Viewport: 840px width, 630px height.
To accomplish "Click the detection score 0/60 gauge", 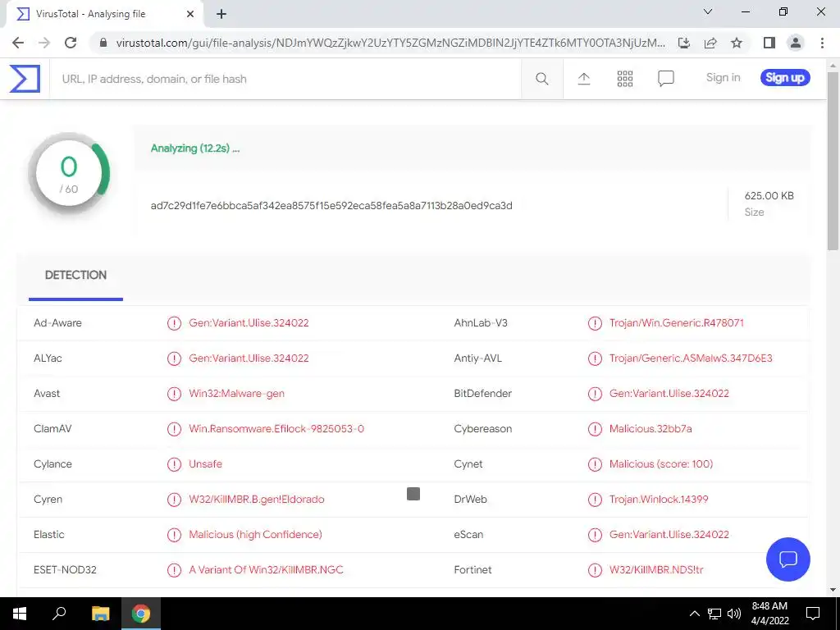I will point(69,174).
